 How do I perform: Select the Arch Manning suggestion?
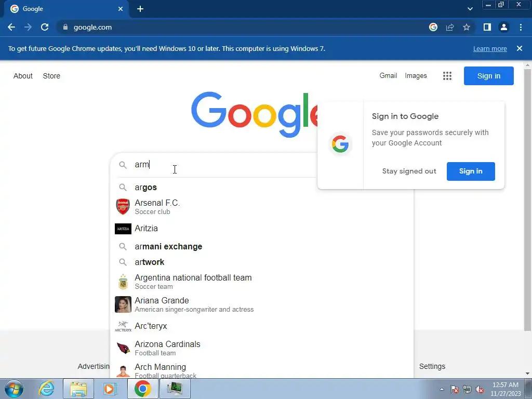[262, 370]
